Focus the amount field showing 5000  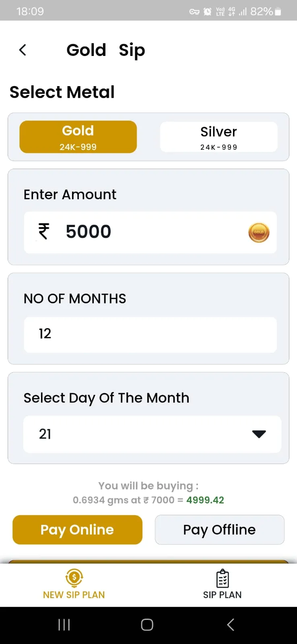coord(150,232)
